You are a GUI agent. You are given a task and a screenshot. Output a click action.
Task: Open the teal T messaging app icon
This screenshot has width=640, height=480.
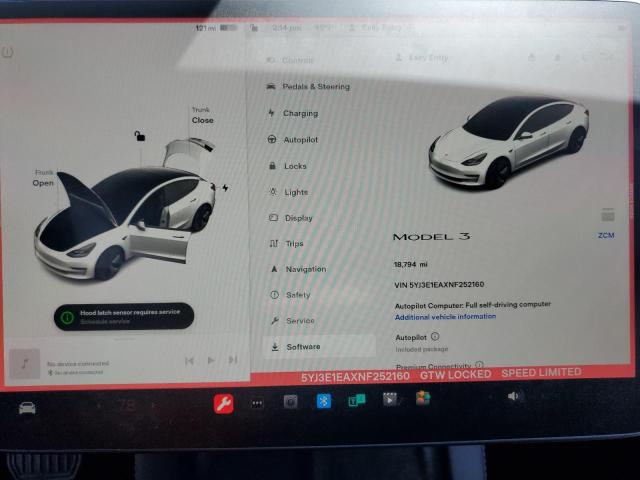click(357, 400)
